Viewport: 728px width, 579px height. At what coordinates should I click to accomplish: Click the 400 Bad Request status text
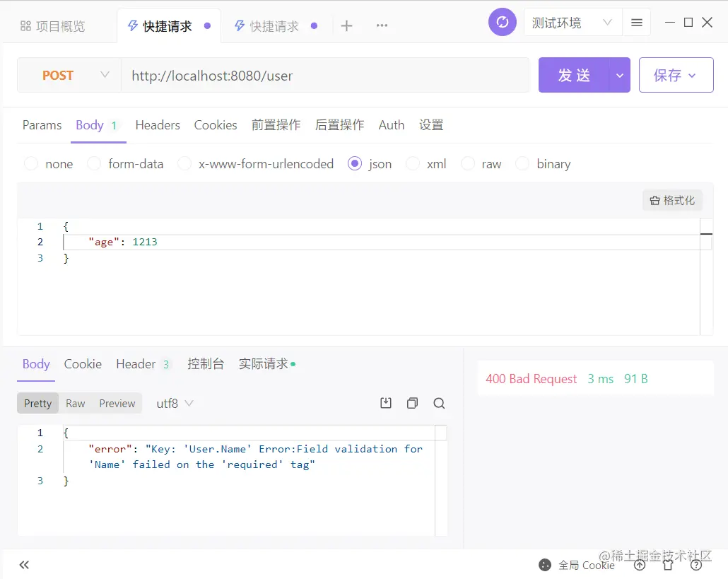[x=531, y=379]
